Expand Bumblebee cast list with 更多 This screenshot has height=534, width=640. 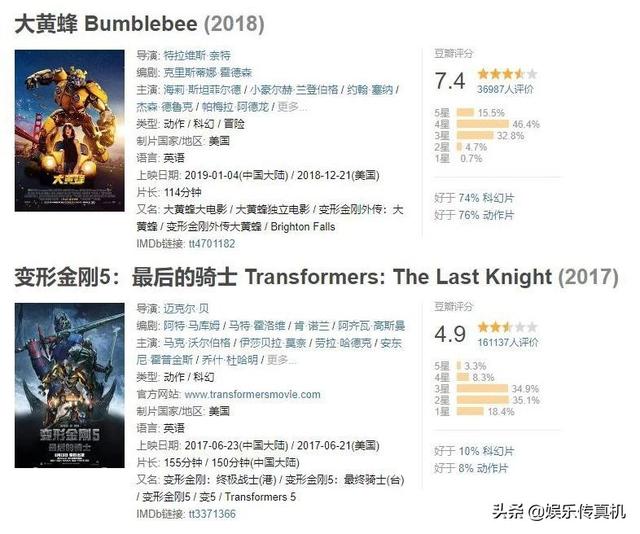click(x=290, y=107)
